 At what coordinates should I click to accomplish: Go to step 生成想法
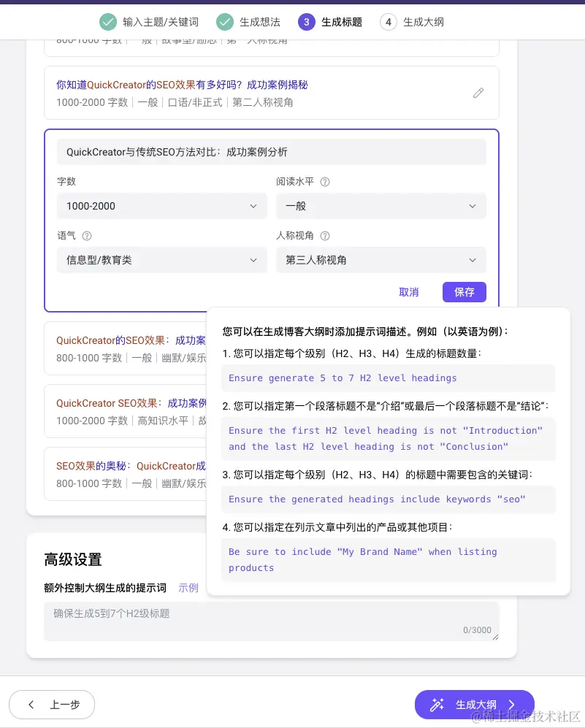[260, 22]
